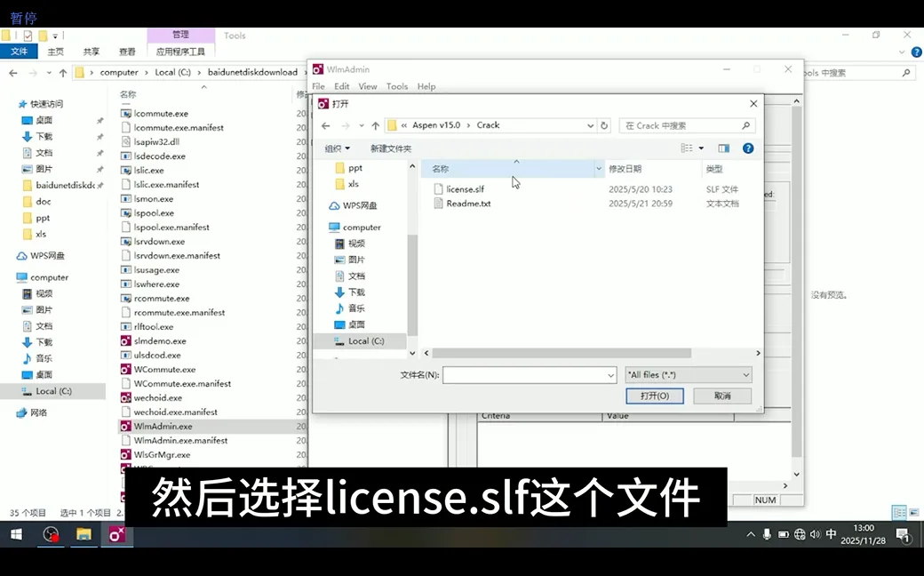
Task: Open the All files type dropdown
Action: tap(689, 375)
